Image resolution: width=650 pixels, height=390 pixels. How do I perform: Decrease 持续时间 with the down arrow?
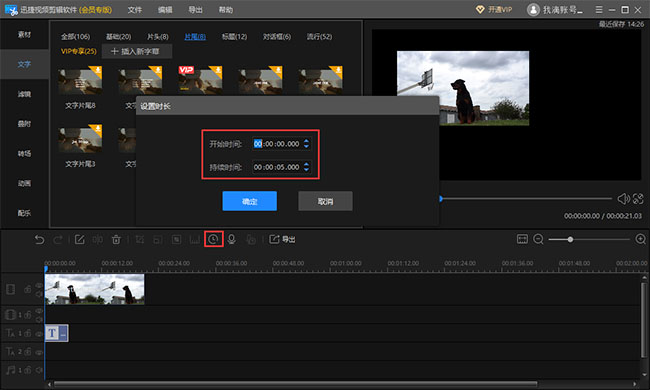306,170
